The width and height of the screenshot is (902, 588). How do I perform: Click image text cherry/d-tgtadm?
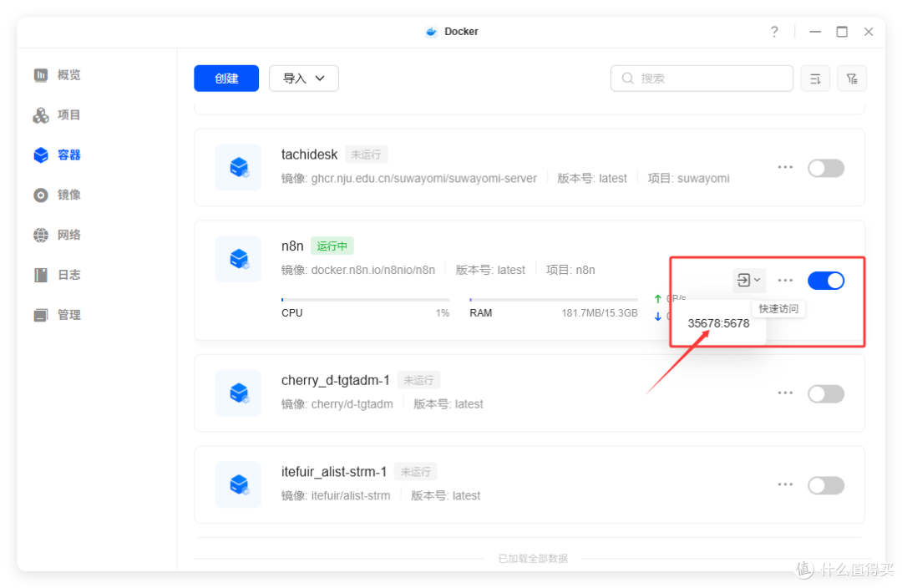click(352, 404)
